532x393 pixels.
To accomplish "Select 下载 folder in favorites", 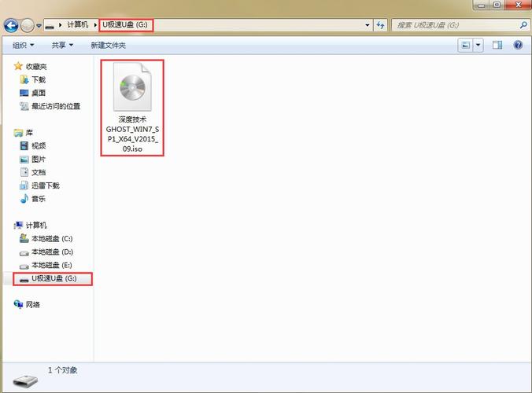I will (x=38, y=79).
